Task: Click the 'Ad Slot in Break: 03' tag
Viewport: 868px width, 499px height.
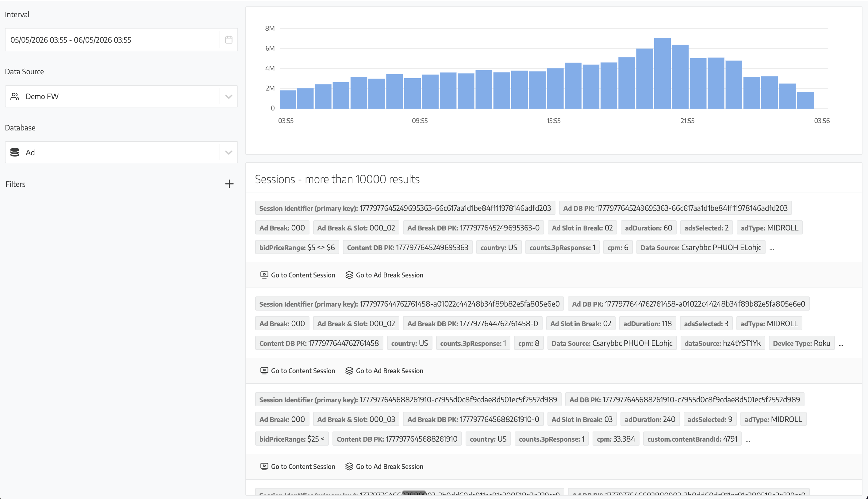Action: 582,419
